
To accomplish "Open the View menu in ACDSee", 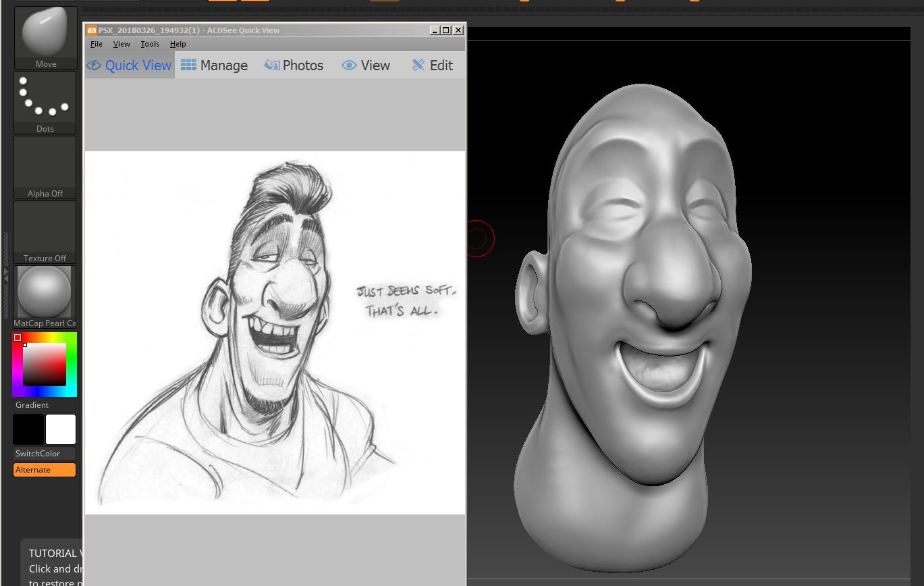I will [121, 44].
